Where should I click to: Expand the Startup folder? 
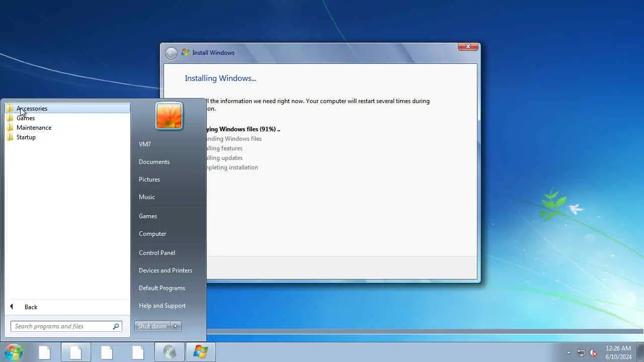(x=67, y=137)
